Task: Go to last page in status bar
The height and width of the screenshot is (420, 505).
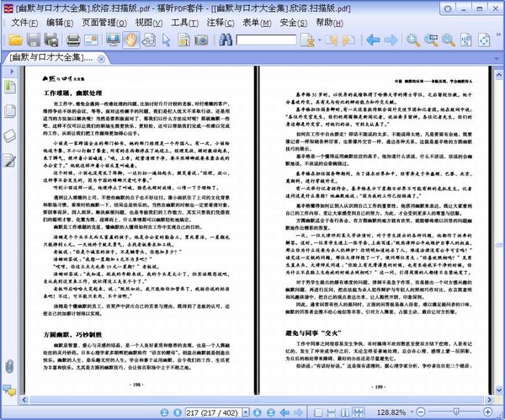Action: click(x=271, y=412)
